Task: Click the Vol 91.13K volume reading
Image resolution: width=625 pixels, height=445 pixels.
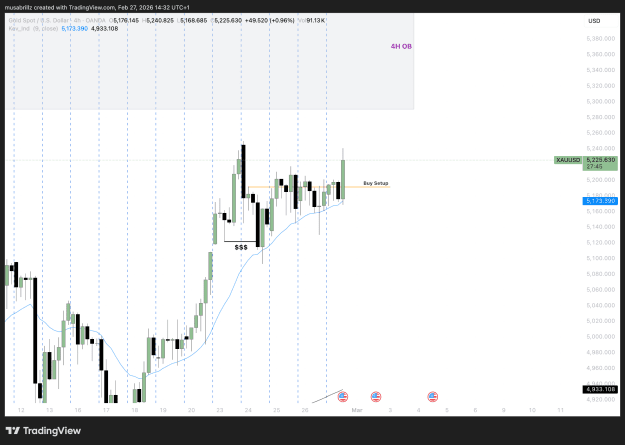Action: 311,20
